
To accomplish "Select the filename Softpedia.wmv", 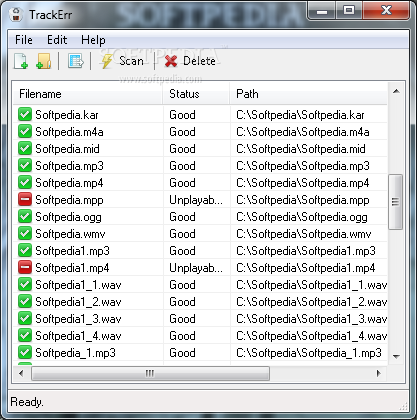I will [70, 234].
